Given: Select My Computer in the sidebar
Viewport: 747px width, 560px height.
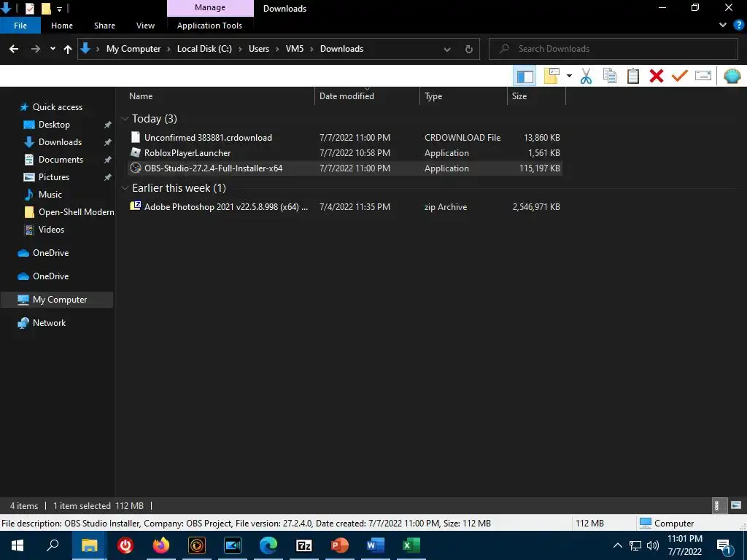Looking at the screenshot, I should (57, 300).
